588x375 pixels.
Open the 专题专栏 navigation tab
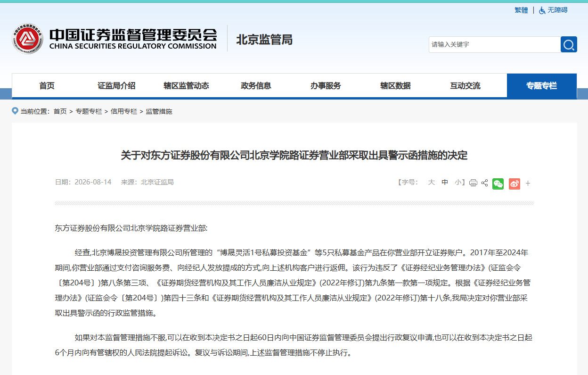click(x=542, y=86)
